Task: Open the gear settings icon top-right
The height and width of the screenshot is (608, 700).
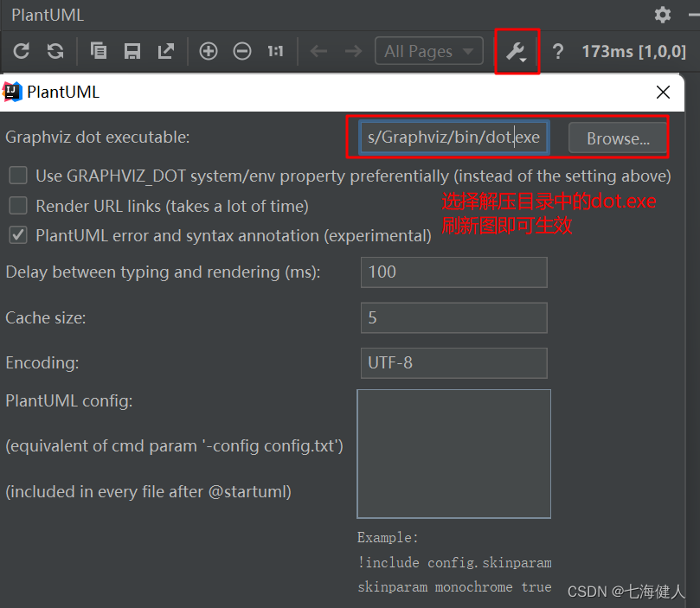Action: (662, 15)
